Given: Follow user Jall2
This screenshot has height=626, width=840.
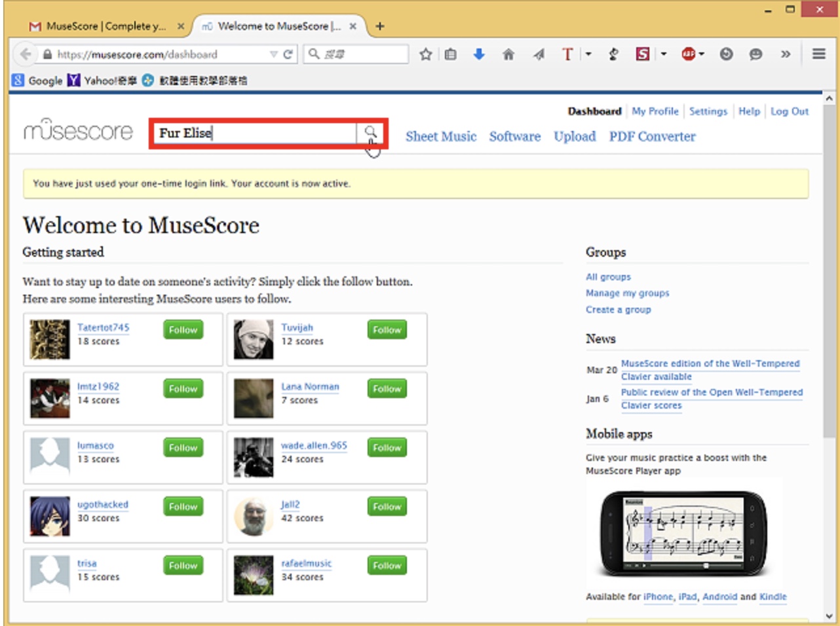Looking at the screenshot, I should tap(387, 507).
